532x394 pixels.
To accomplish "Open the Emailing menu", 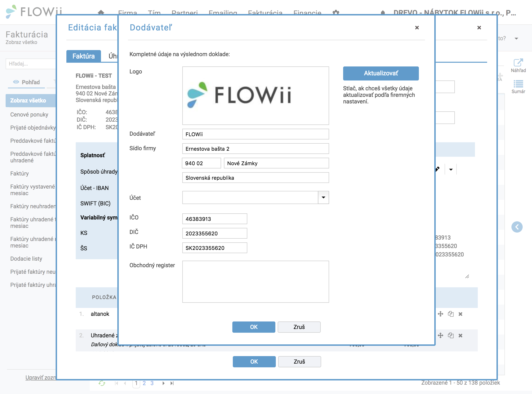I will [x=223, y=12].
